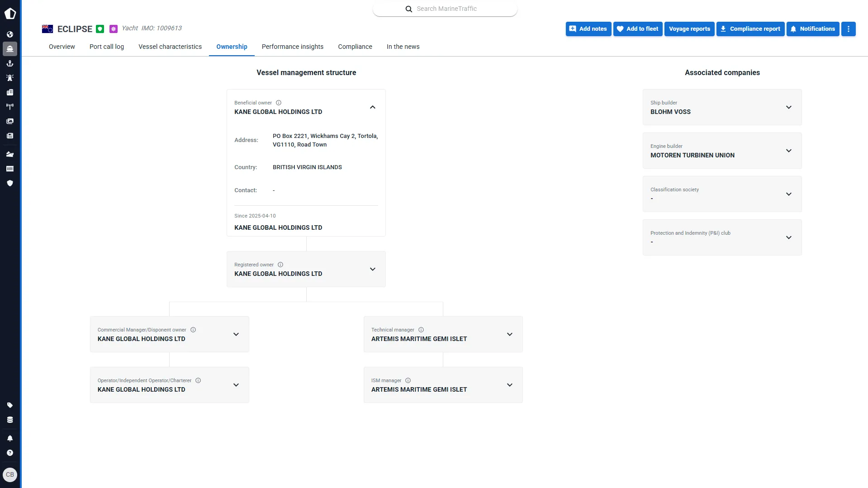The image size is (868, 488).
Task: Click the Add to fleet button
Action: pos(638,29)
